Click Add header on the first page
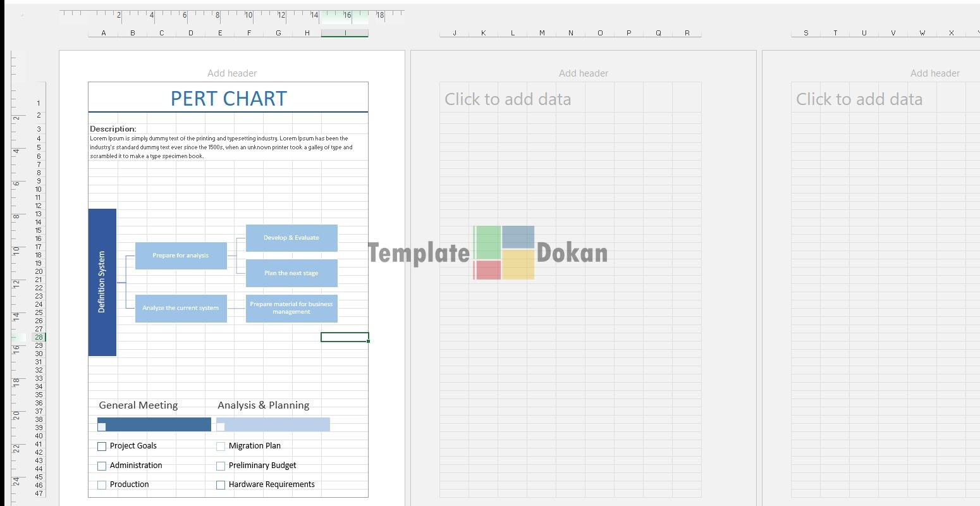Viewport: 980px width, 506px height. click(x=232, y=73)
